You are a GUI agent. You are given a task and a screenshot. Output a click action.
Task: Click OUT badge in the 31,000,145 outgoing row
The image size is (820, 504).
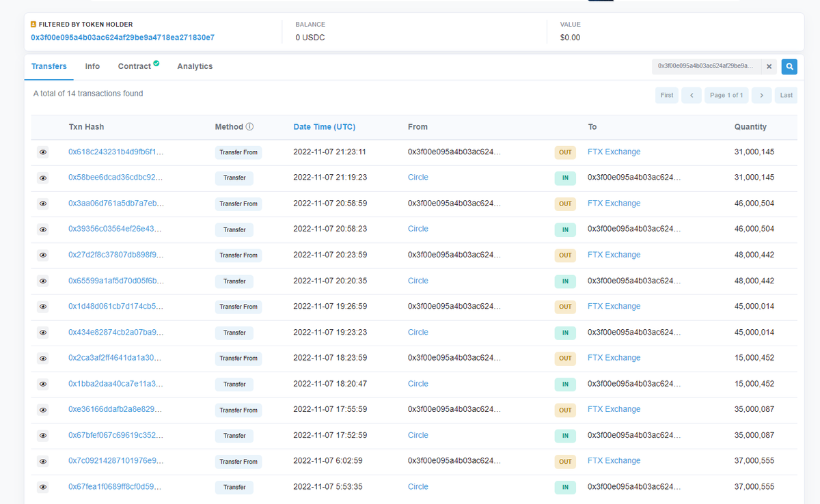point(565,152)
